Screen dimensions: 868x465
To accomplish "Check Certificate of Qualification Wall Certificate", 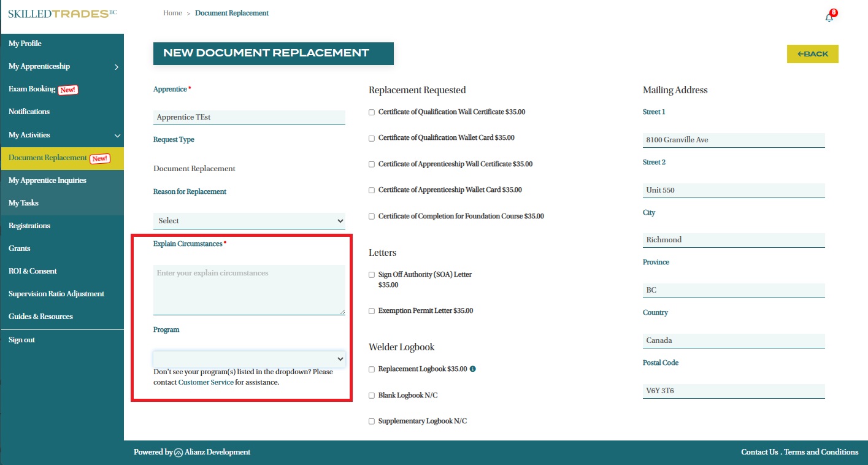I will coord(372,112).
